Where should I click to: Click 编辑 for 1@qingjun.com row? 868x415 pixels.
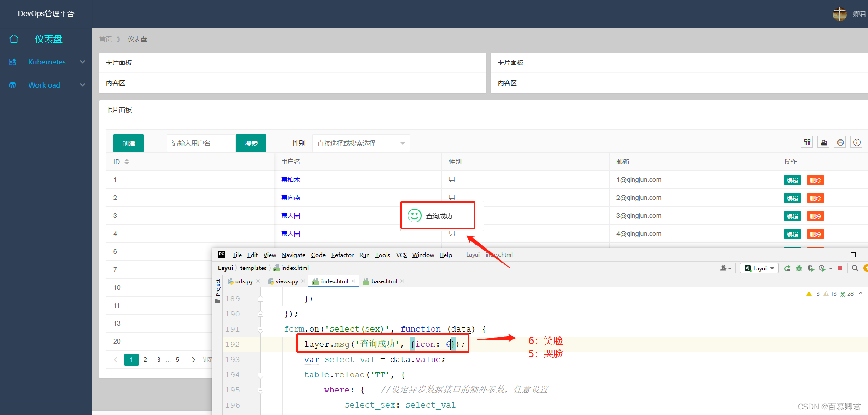(x=792, y=180)
